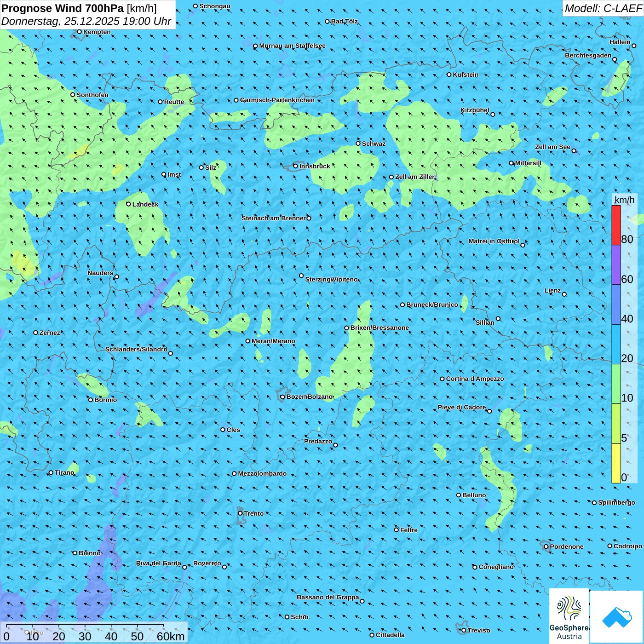Click the 'Reutte' map label

pyautogui.click(x=174, y=102)
